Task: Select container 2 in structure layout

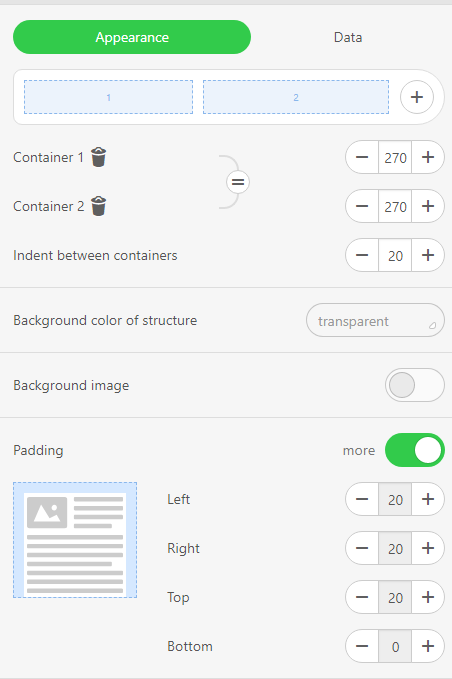Action: [296, 97]
